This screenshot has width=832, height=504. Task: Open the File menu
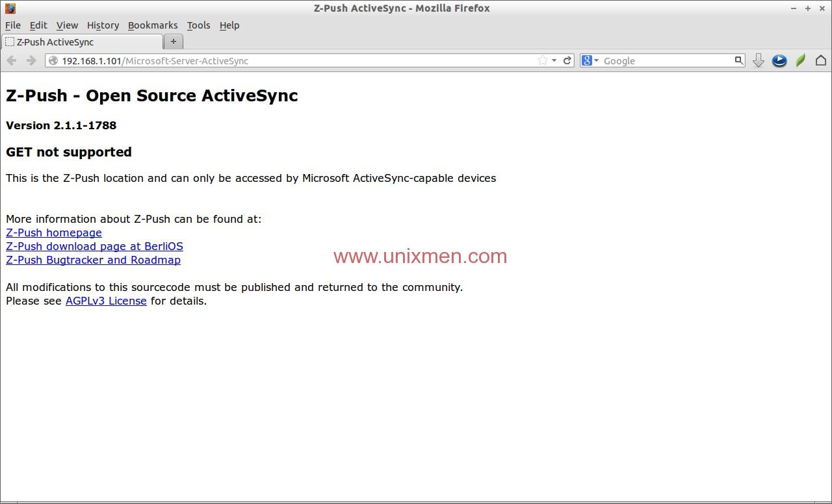(x=13, y=25)
